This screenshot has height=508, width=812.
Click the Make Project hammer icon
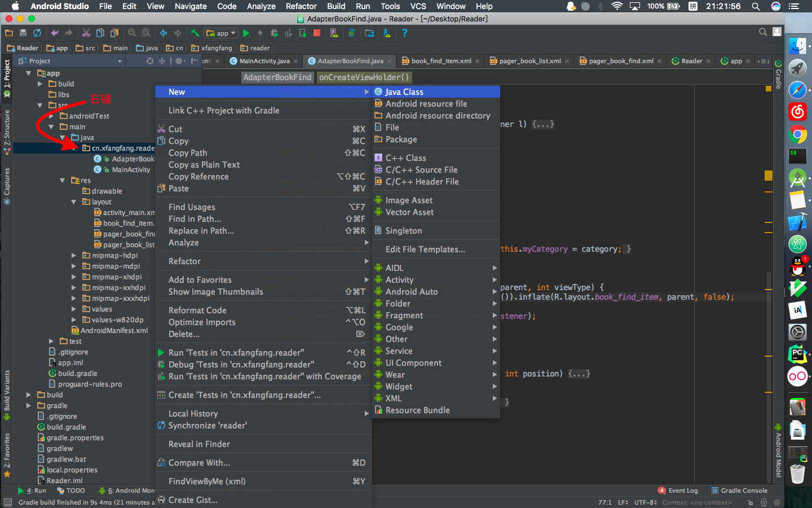195,33
